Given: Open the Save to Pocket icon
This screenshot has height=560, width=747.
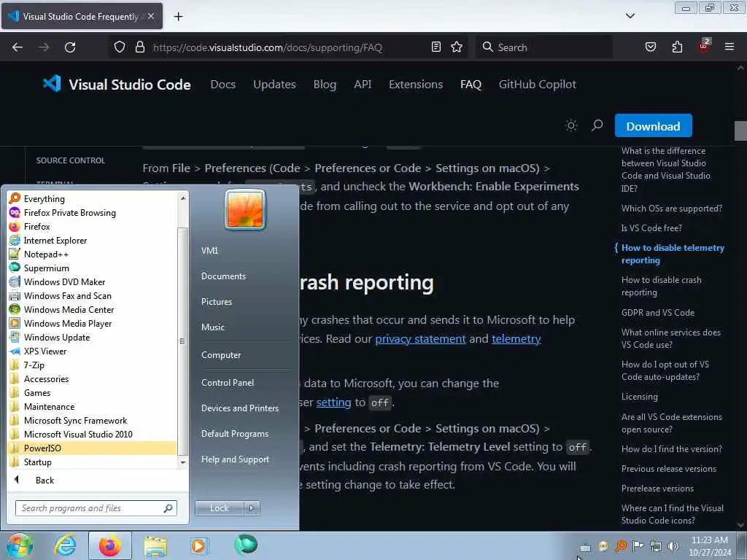Looking at the screenshot, I should pos(650,47).
